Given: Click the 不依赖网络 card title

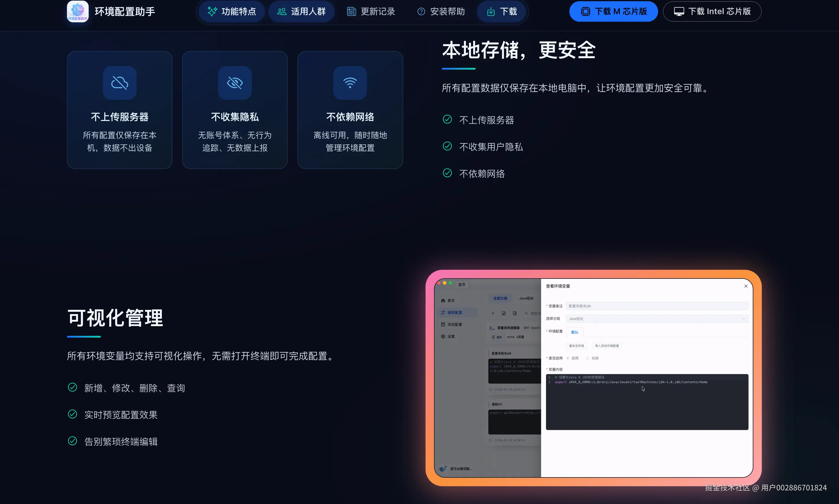Looking at the screenshot, I should (350, 117).
